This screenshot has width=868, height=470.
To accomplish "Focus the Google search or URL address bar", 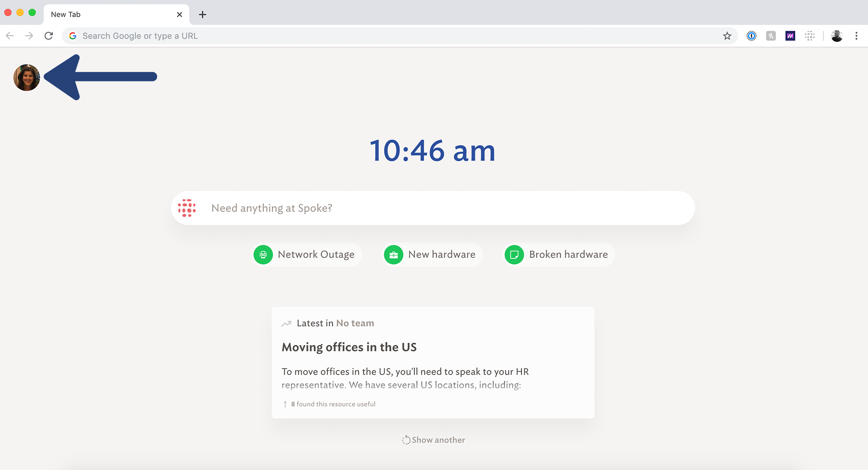I will pyautogui.click(x=400, y=36).
